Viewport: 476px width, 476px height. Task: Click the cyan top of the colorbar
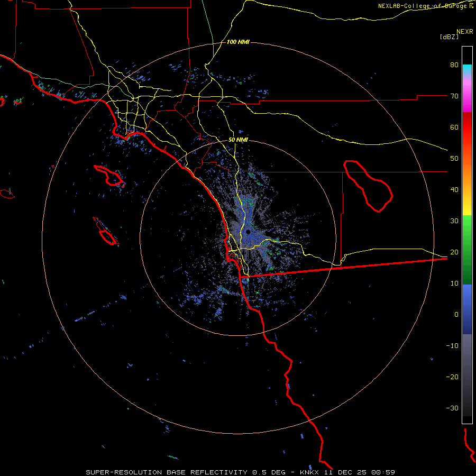(467, 69)
